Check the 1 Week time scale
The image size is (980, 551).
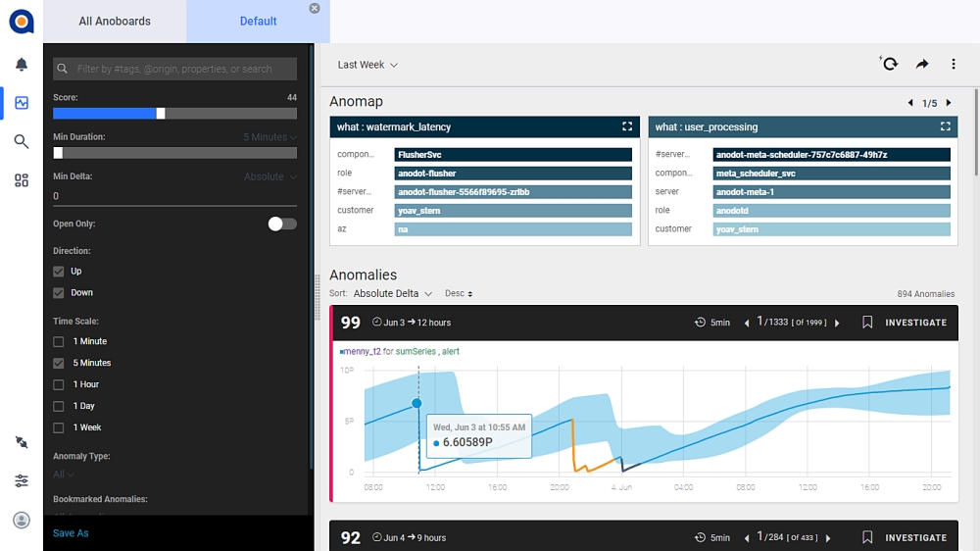(58, 427)
